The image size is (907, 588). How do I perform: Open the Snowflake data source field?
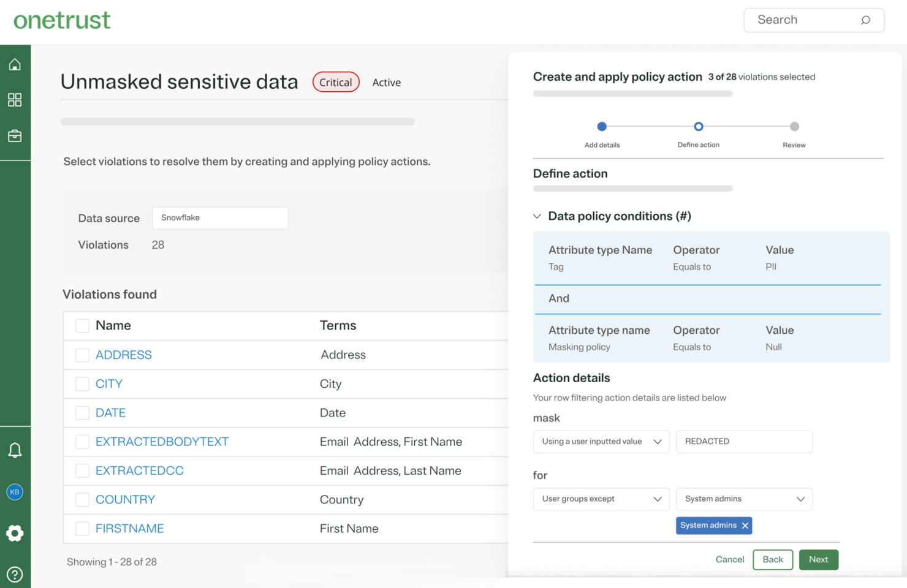pos(220,218)
